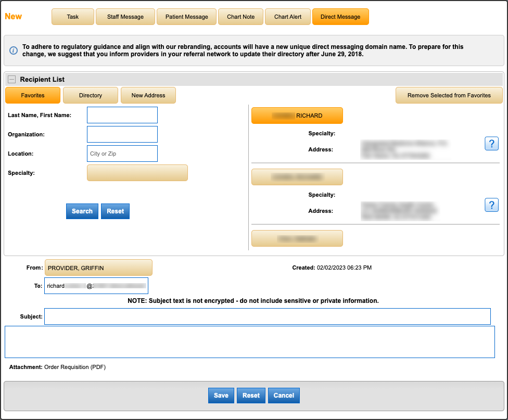Open the Chart Alert tab
This screenshot has width=508, height=420.
[288, 17]
